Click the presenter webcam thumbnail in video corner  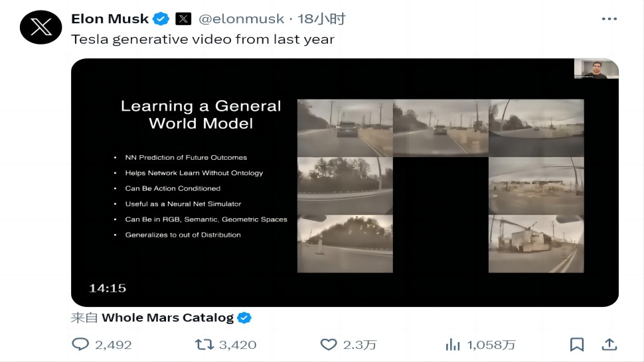pos(596,69)
